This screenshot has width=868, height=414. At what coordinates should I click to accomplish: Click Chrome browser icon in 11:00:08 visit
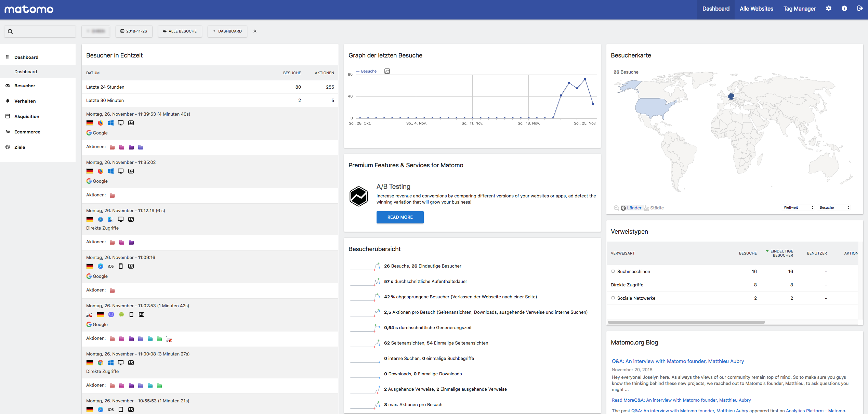(101, 363)
